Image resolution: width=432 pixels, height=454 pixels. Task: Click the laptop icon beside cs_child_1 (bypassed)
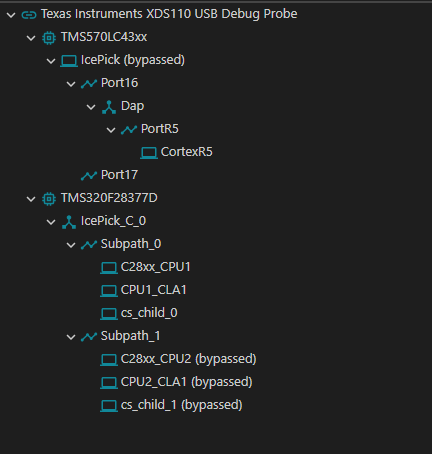point(109,406)
